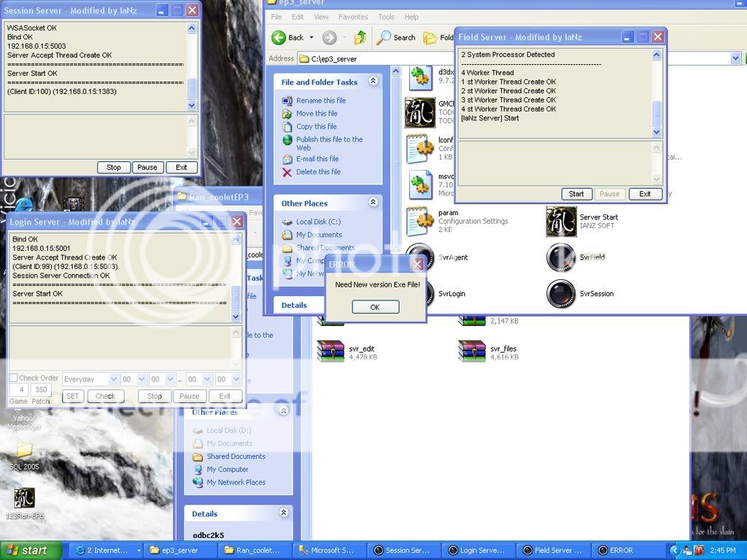Image resolution: width=747 pixels, height=560 pixels.
Task: Launch the Server Start IANZ SOFT icon
Action: [562, 221]
